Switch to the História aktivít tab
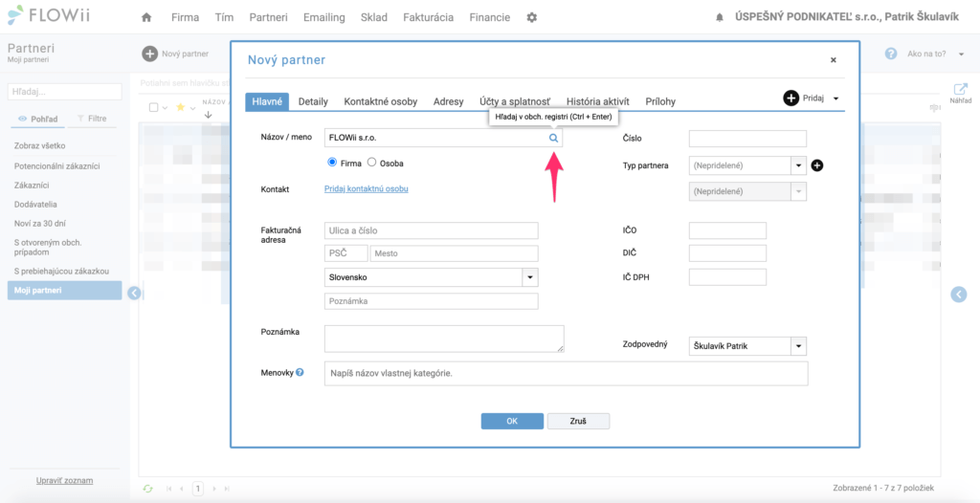 [x=597, y=101]
